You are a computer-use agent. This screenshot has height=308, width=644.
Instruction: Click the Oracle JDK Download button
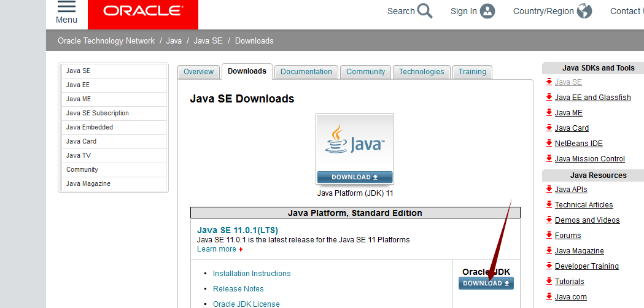click(x=486, y=283)
